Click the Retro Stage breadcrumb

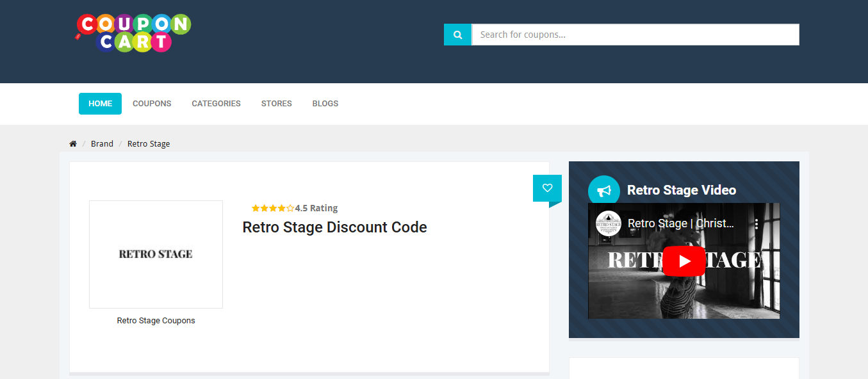149,144
